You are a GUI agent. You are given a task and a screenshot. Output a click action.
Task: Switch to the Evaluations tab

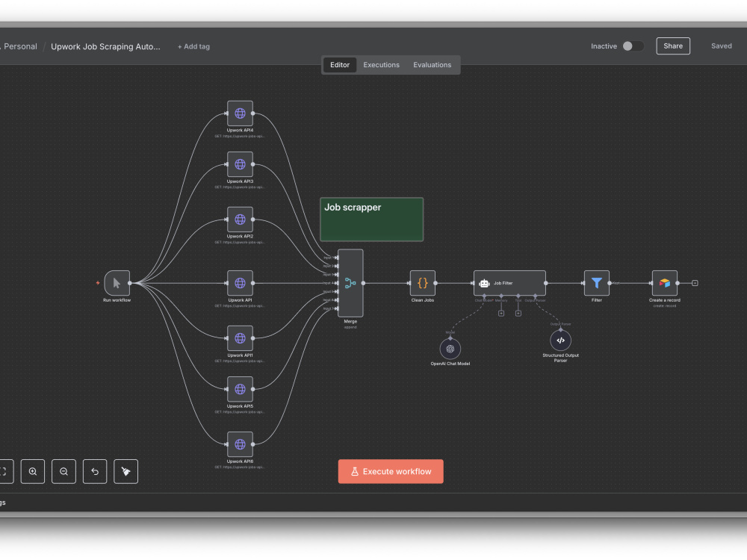tap(432, 65)
